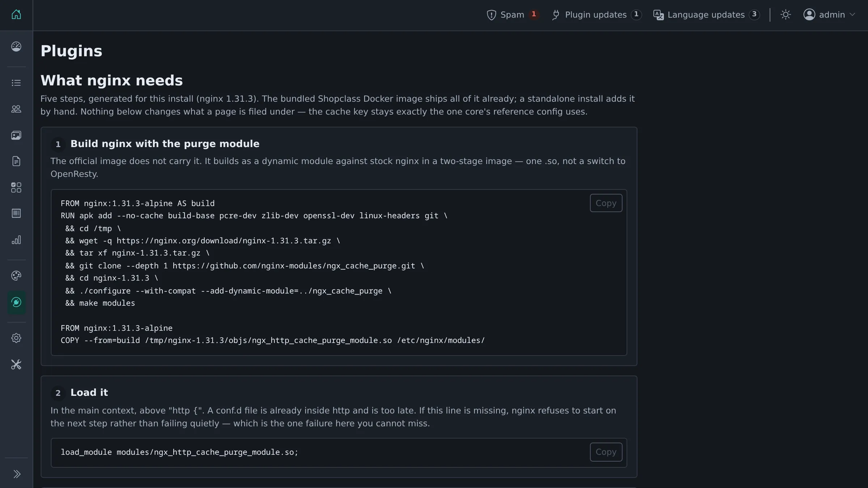Open the media images icon
The width and height of the screenshot is (868, 488).
(x=16, y=135)
